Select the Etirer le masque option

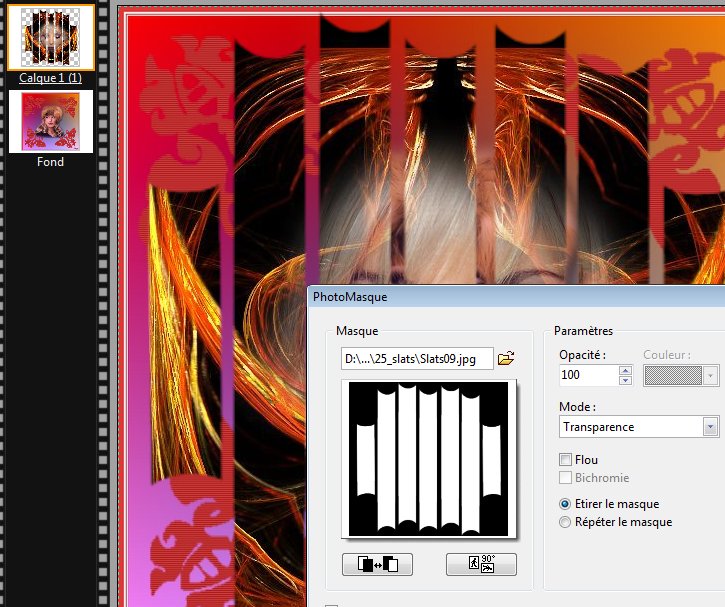click(x=566, y=504)
